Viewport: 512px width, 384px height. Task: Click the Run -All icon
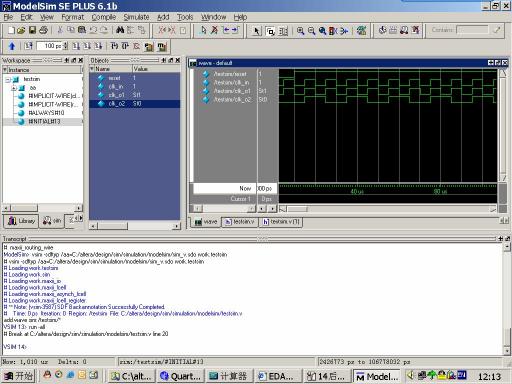pos(98,46)
